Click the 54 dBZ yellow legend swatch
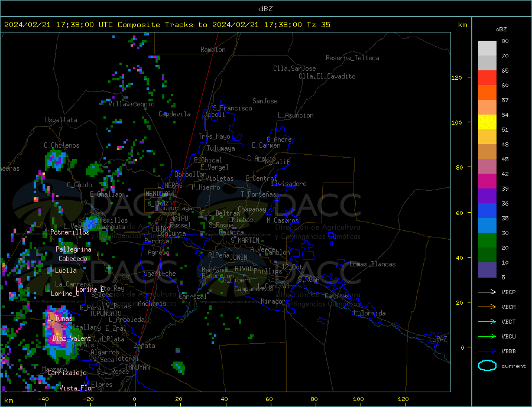Screen dimensions: 532x407 pos(487,122)
